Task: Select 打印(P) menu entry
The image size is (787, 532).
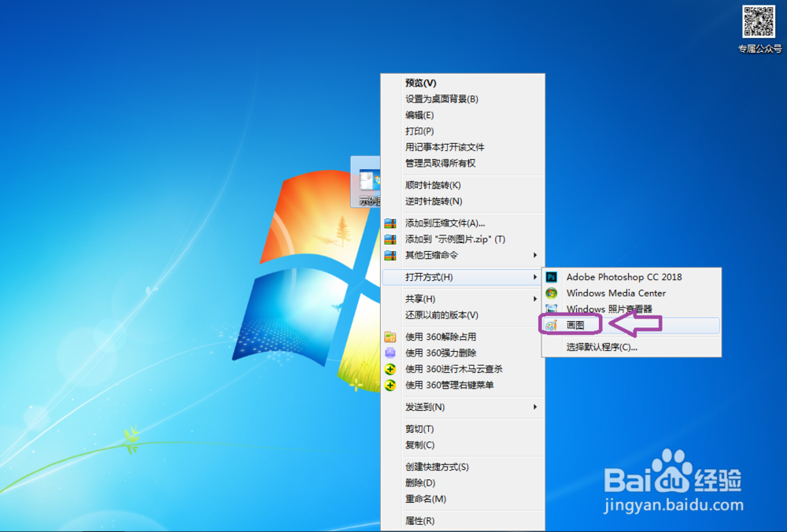Action: (x=462, y=131)
